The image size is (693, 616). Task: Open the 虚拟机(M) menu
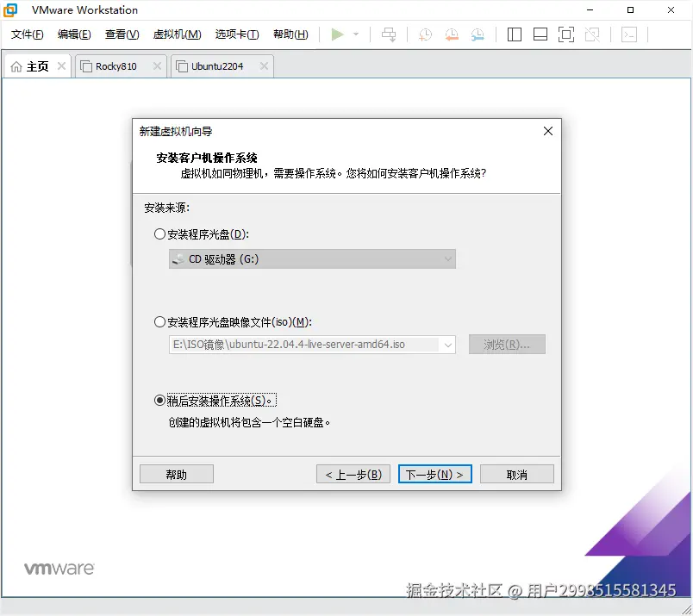point(177,34)
